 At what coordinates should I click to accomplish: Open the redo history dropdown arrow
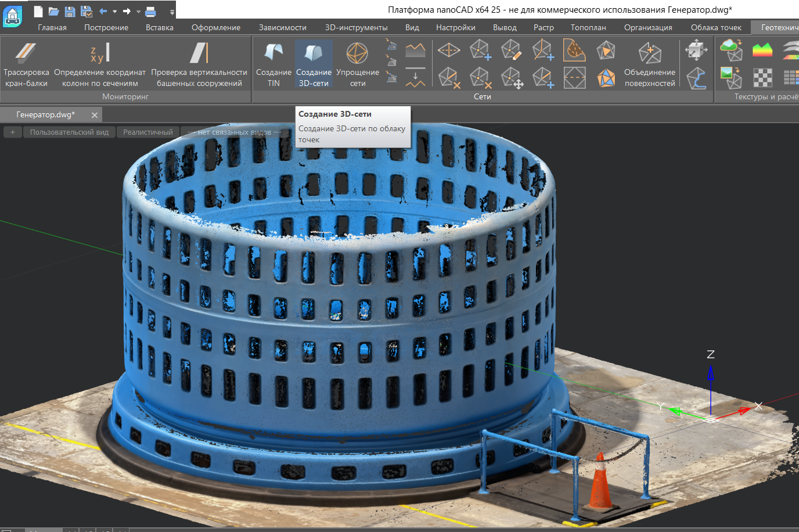click(x=138, y=12)
